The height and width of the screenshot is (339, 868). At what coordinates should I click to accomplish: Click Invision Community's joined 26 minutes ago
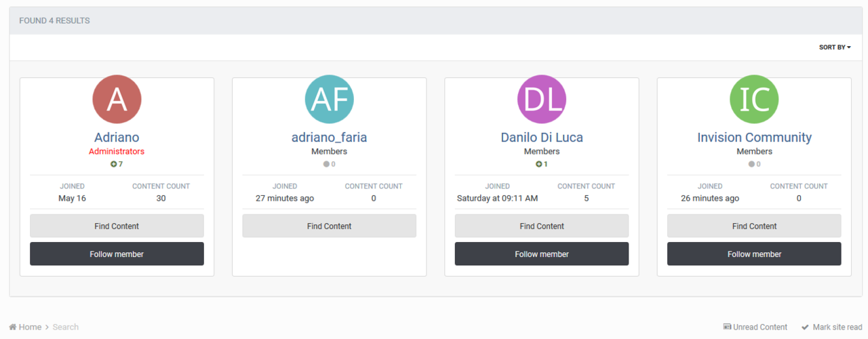pos(710,198)
